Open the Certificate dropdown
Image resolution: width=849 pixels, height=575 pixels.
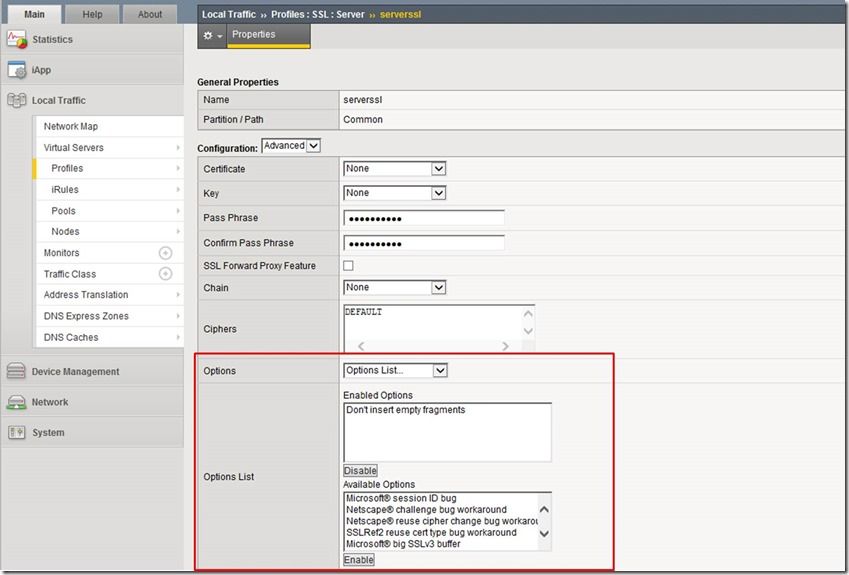pyautogui.click(x=394, y=169)
